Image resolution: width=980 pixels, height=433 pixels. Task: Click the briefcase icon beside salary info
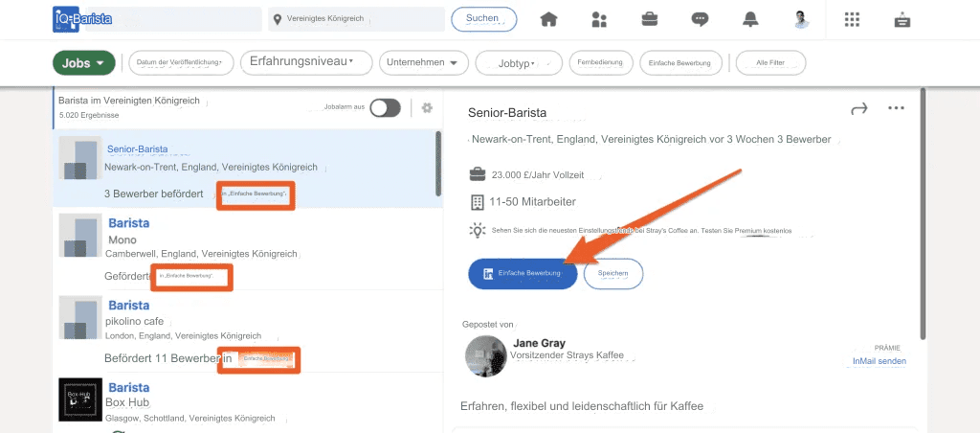pos(477,174)
